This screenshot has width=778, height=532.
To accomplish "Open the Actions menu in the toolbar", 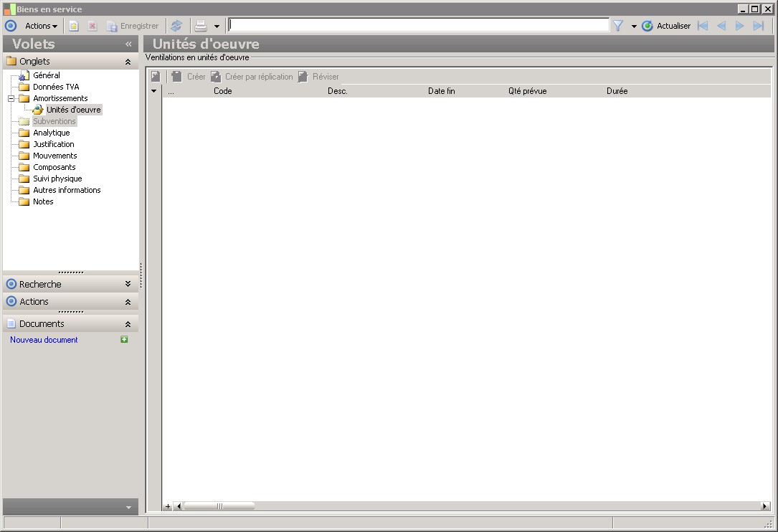I will click(41, 26).
